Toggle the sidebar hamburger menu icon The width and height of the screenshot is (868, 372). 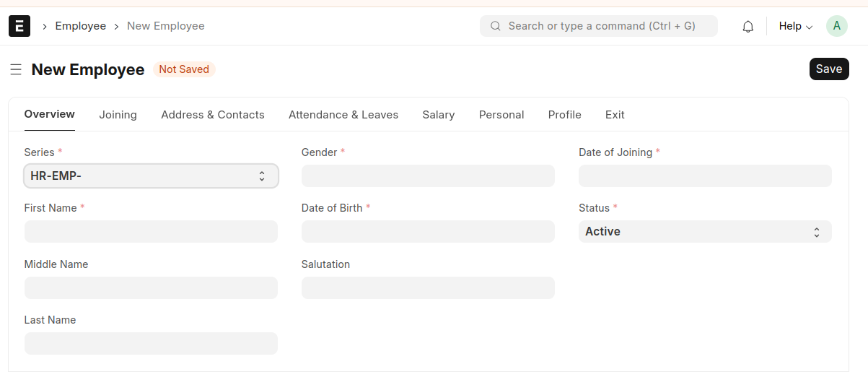click(16, 69)
